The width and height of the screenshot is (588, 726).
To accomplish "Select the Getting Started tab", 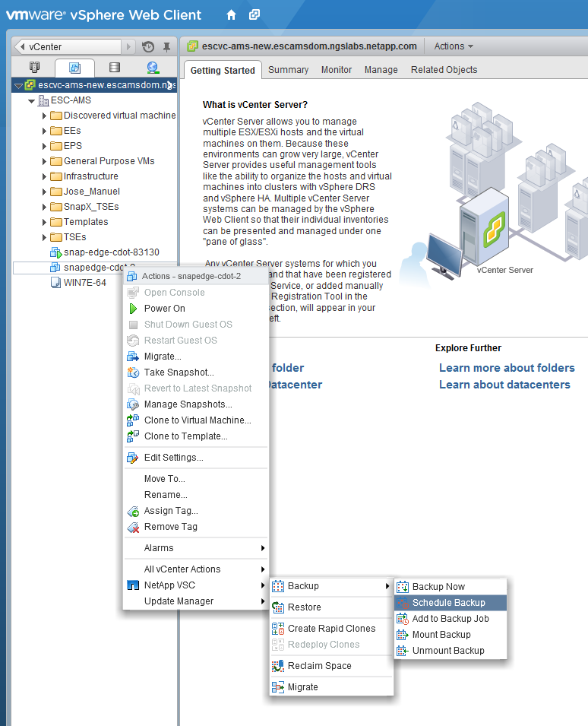I will (x=223, y=71).
